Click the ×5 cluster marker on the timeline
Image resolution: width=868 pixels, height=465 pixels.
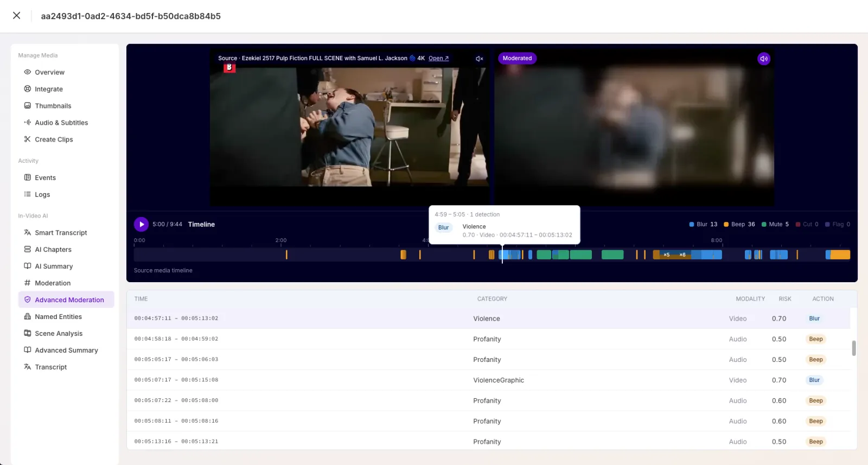pos(667,254)
